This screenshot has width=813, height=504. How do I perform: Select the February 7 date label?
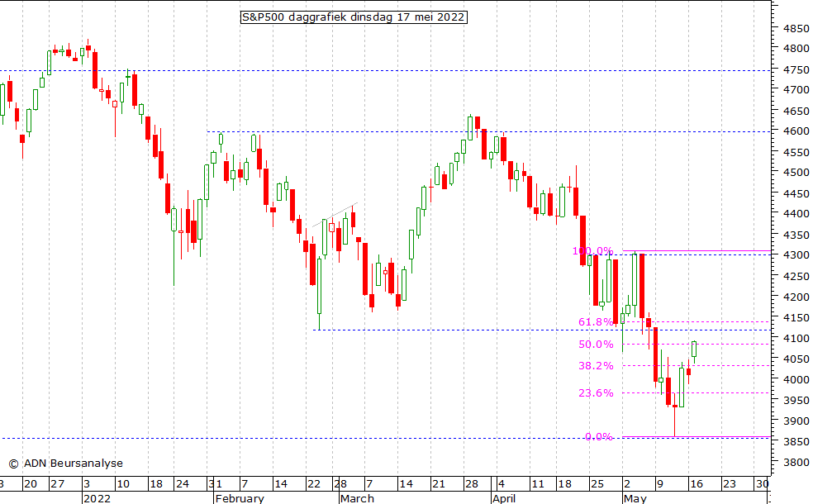pyautogui.click(x=245, y=484)
